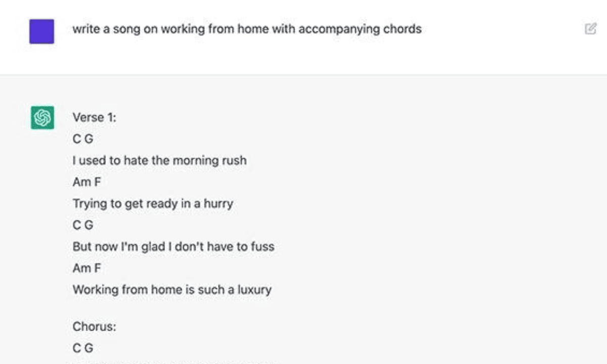Image resolution: width=607 pixels, height=364 pixels.
Task: Click the word 'fuss' in the third lyric
Action: tap(263, 247)
